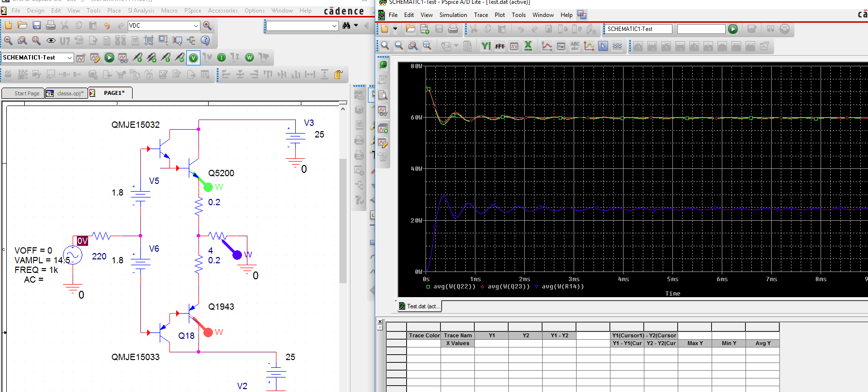
Task: Expand the VDC part dropdown
Action: (196, 26)
